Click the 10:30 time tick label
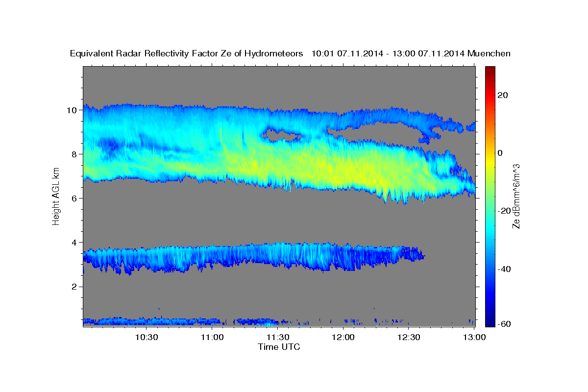Viewport: 588px width, 392px height. [146, 337]
